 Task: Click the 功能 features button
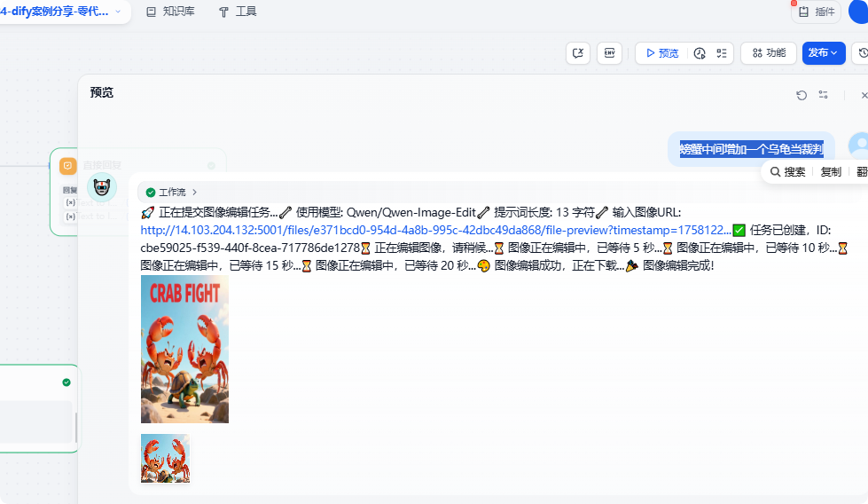point(769,53)
